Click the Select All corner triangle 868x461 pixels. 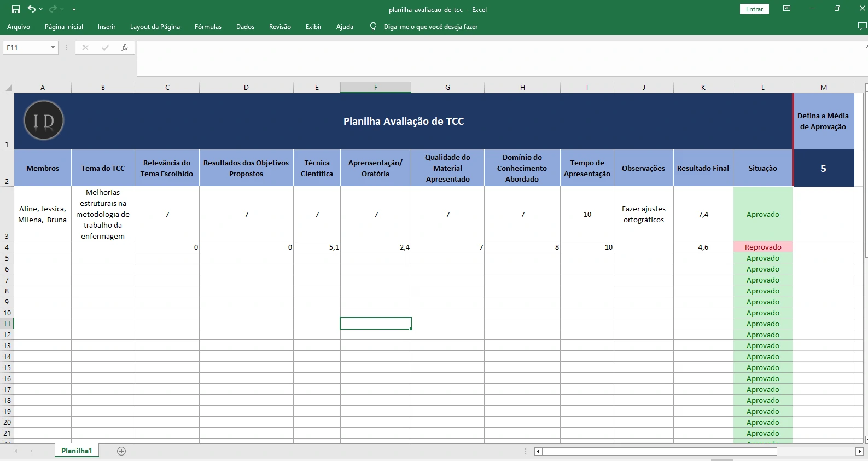(9, 88)
